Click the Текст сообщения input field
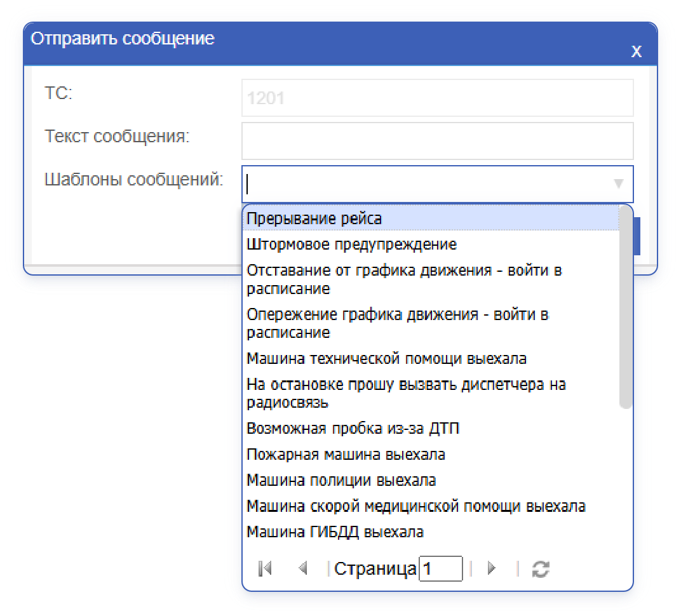The width and height of the screenshot is (681, 616). pos(437,140)
